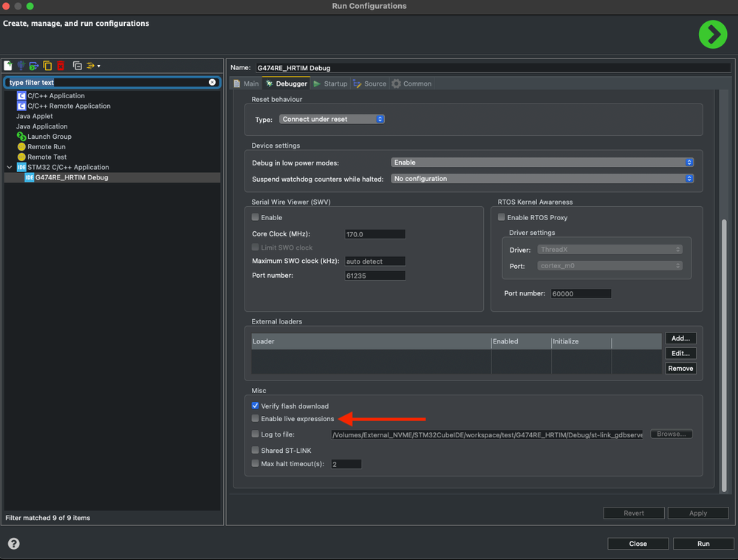Duplicate the selected launch configuration
The width and height of the screenshot is (738, 560).
click(x=47, y=66)
